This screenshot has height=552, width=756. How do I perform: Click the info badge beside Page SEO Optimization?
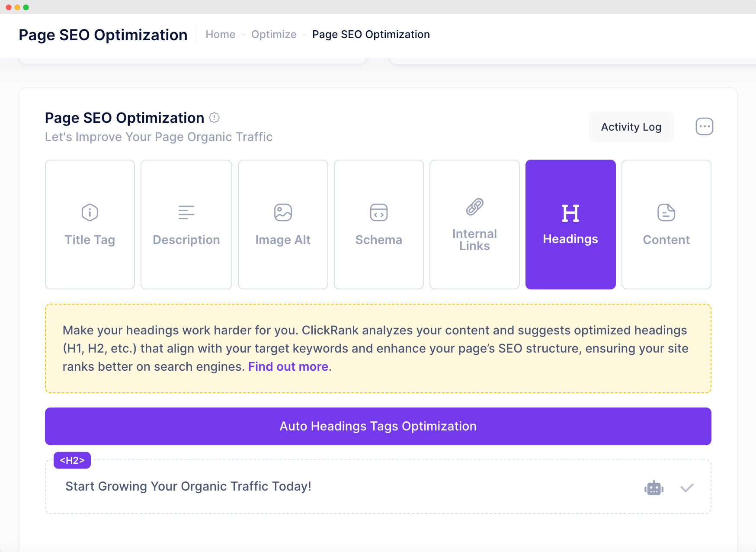tap(214, 118)
